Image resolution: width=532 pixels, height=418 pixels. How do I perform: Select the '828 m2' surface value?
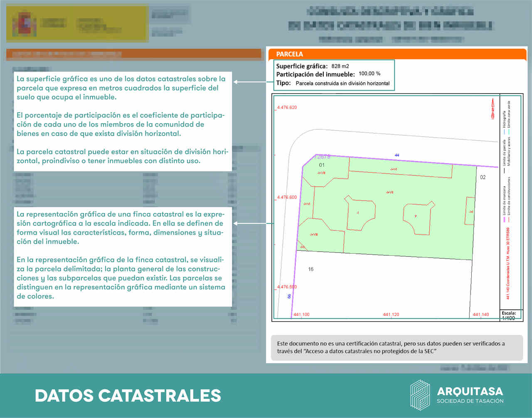tap(340, 66)
